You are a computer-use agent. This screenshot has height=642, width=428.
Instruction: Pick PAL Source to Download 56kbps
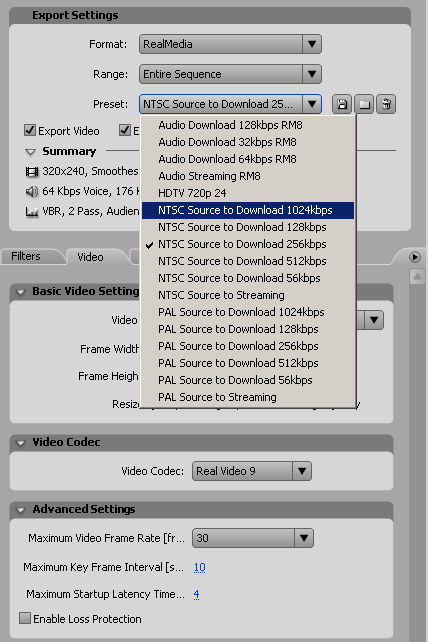[x=248, y=380]
